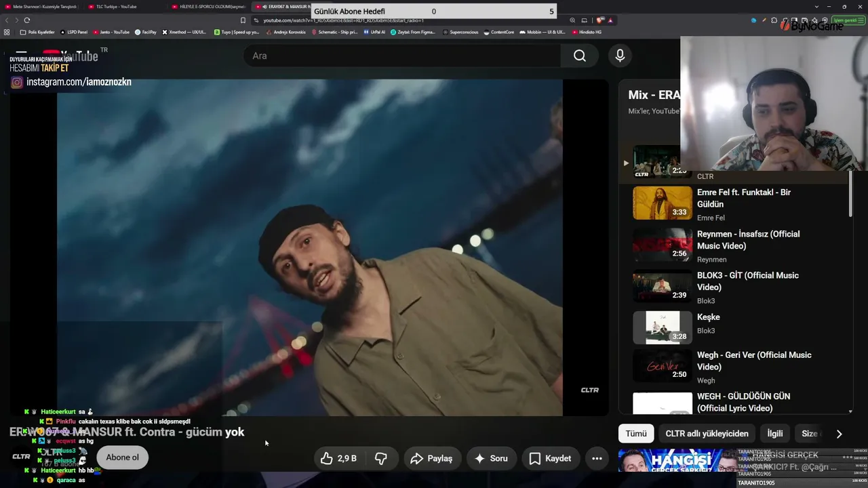This screenshot has height=488, width=868.
Task: Select the İlgili filter chip
Action: pyautogui.click(x=774, y=434)
